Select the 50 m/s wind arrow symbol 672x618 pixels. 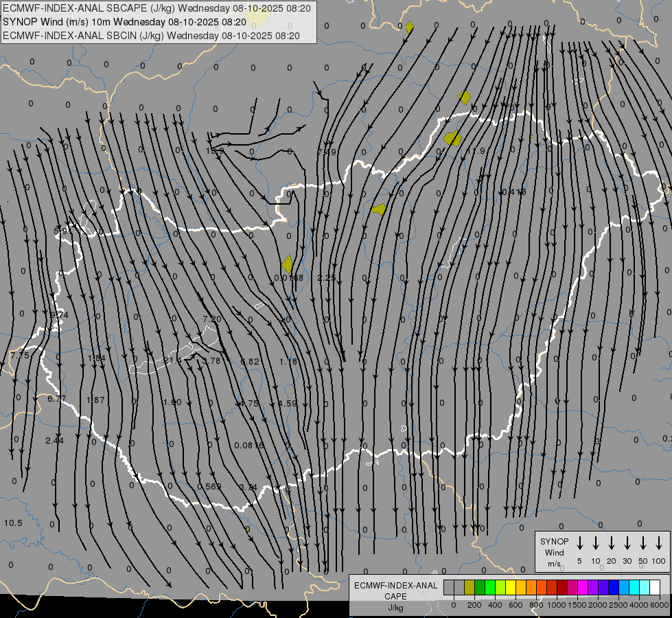click(643, 543)
